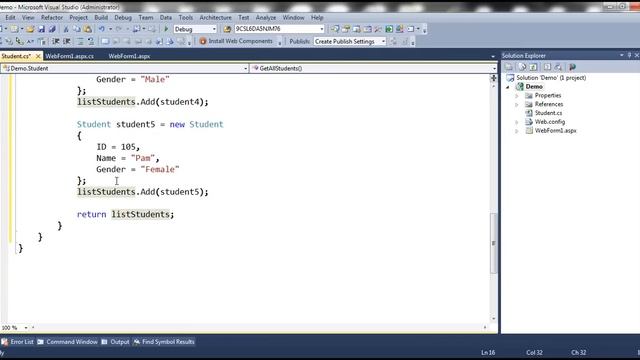Toggle auto-hide pin on Solution Explorer

629,55
